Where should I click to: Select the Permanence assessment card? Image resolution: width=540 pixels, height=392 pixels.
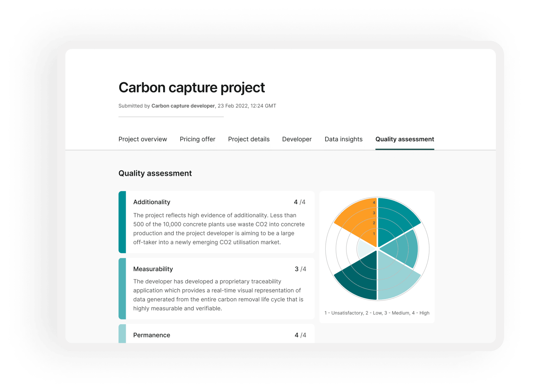tap(217, 335)
